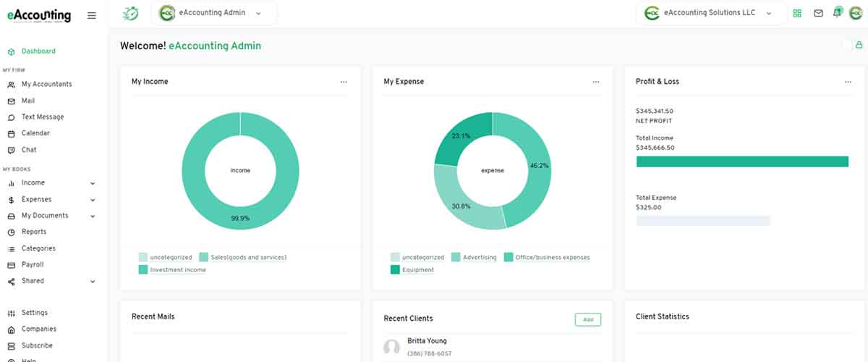This screenshot has height=362, width=868.
Task: Click the Text Message bubble icon in sidebar
Action: (11, 117)
